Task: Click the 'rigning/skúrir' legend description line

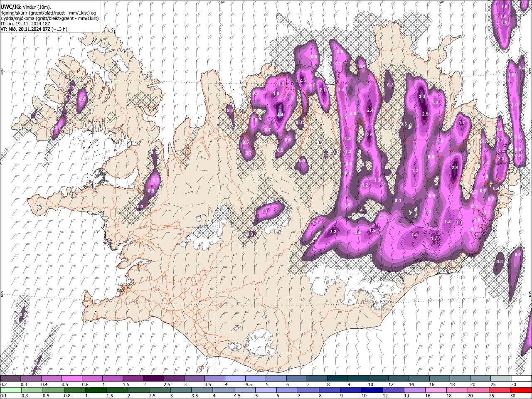Action: 49,13
